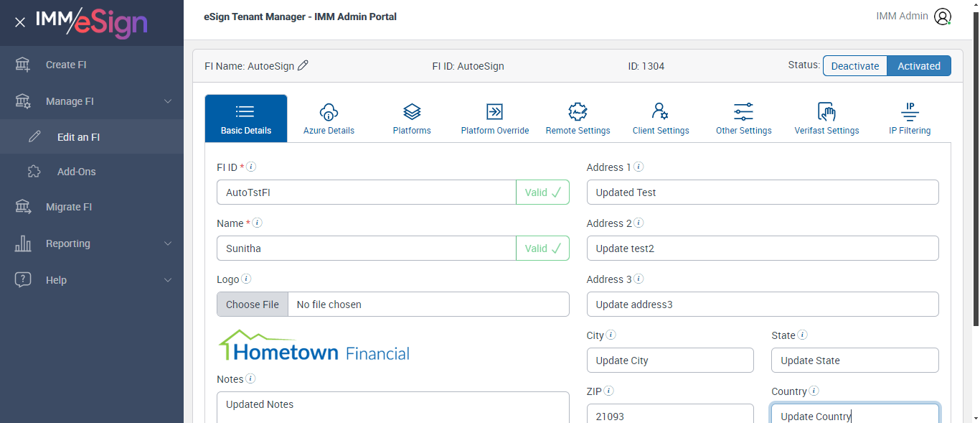Screen dimensions: 980x423
Task: Click the State input field
Action: pos(855,361)
